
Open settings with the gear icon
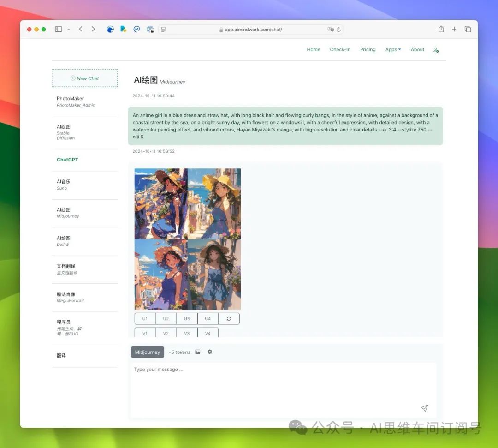210,352
